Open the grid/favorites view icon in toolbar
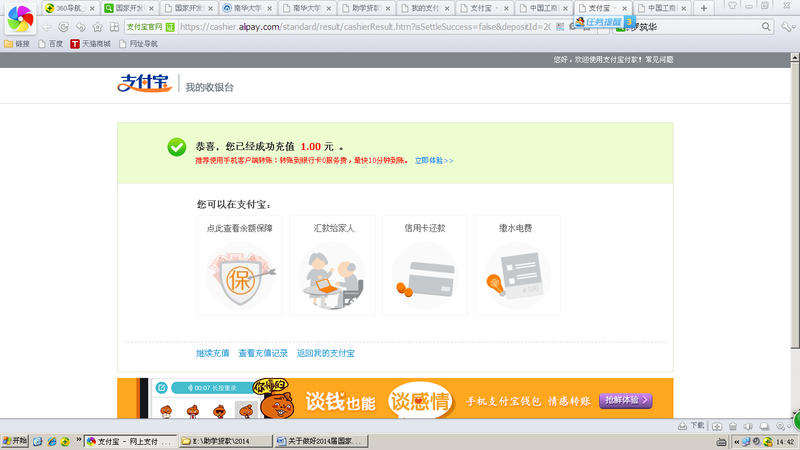 tap(114, 27)
